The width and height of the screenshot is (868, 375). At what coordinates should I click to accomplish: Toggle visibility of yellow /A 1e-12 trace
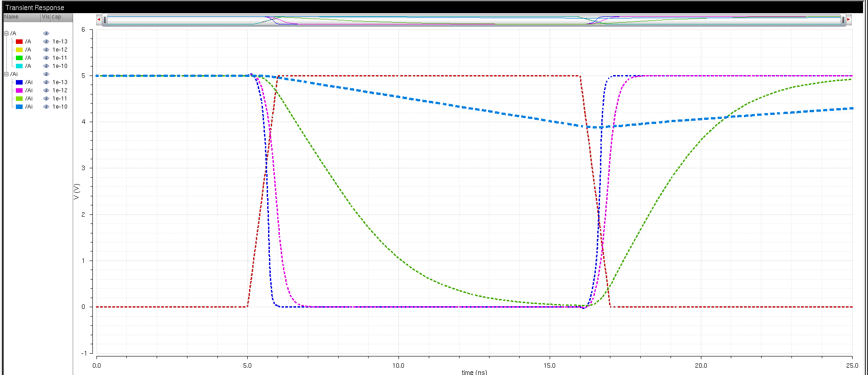(x=46, y=50)
